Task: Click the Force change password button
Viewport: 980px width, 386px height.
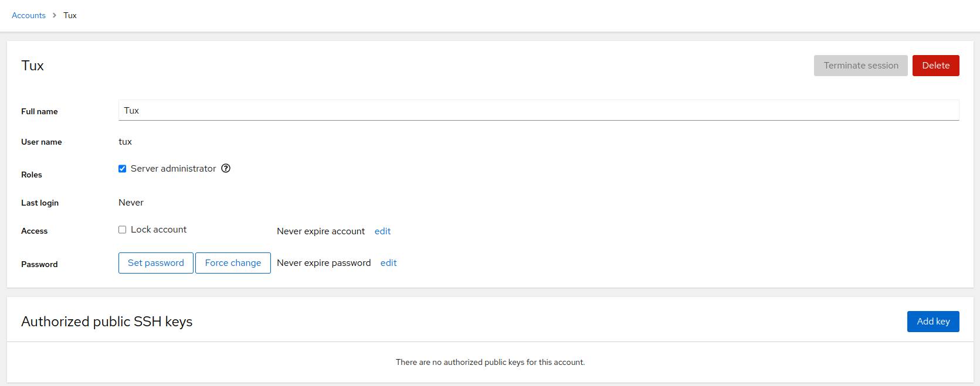Action: click(233, 263)
